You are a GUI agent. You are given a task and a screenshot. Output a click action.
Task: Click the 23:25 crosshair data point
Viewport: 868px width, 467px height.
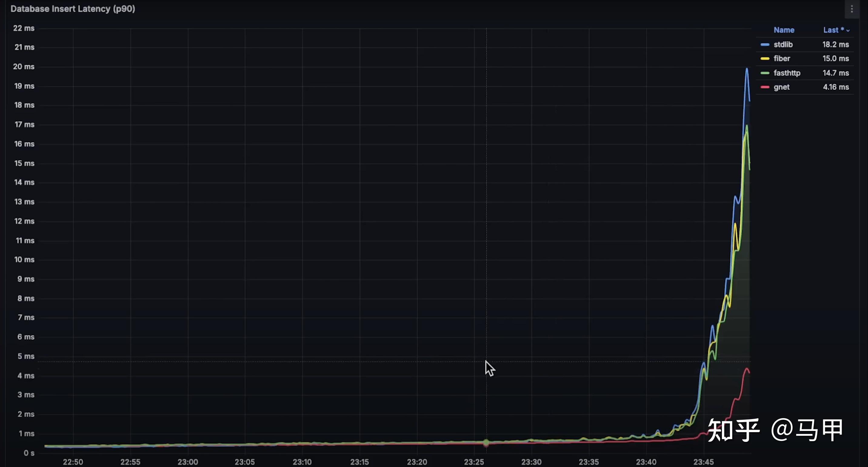[x=486, y=442]
